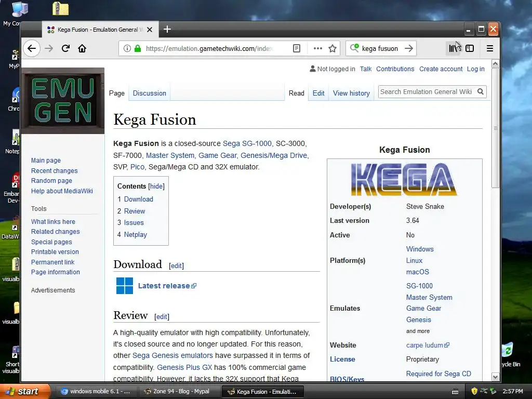Select the Kega Fusion browser tab
532x399 pixels.
click(x=100, y=30)
